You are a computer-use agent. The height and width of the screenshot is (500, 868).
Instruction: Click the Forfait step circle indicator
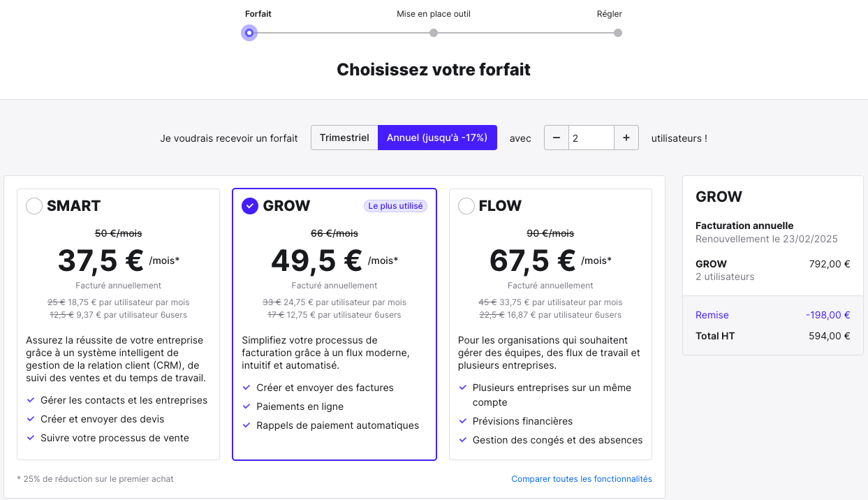tap(249, 33)
